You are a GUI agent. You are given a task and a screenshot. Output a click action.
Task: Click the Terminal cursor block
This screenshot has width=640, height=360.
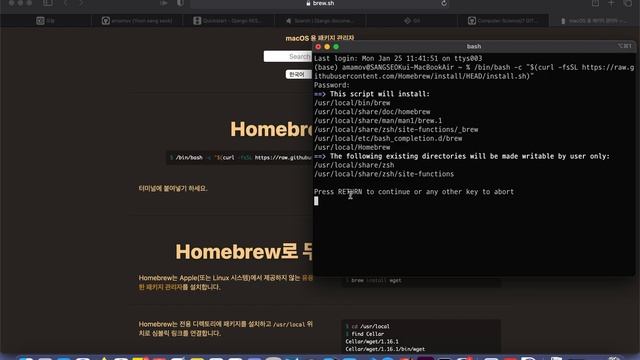[316, 201]
